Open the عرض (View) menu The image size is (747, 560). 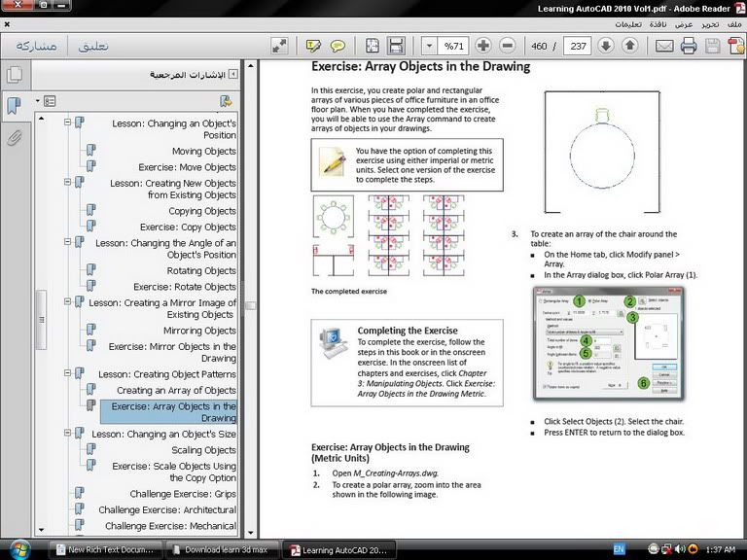(684, 23)
